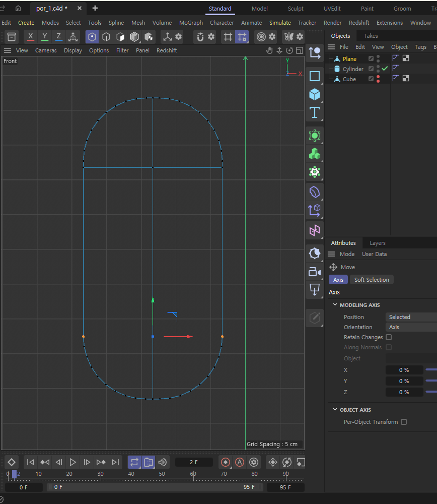
Task: Switch to Layers tab
Action: (377, 243)
